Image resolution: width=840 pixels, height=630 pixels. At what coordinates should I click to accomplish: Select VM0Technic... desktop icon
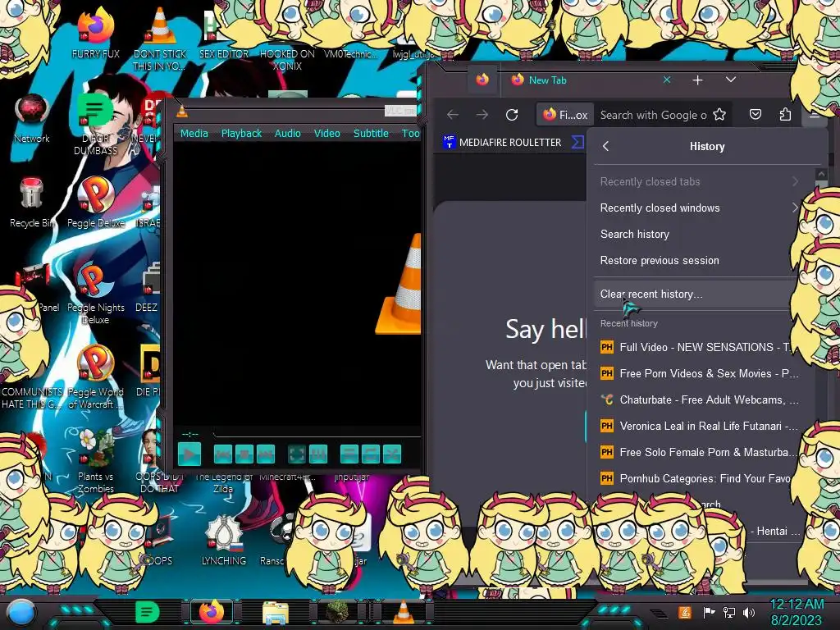tap(351, 53)
